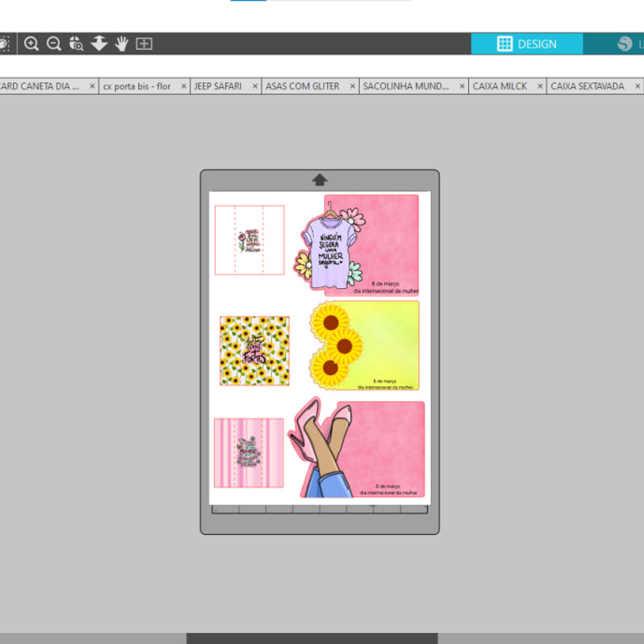Switch to the CAIXA MILCK tab
The image size is (644, 644).
(500, 86)
